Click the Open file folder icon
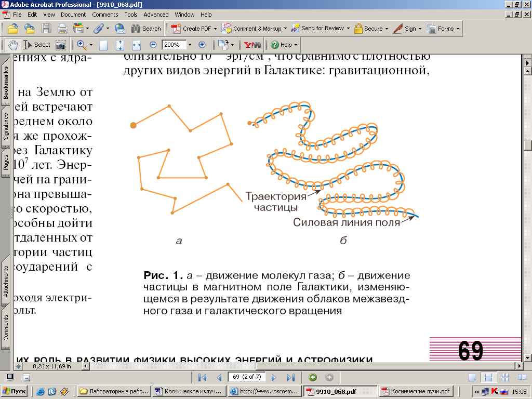Screen dimensions: 532x399 [x=13, y=29]
